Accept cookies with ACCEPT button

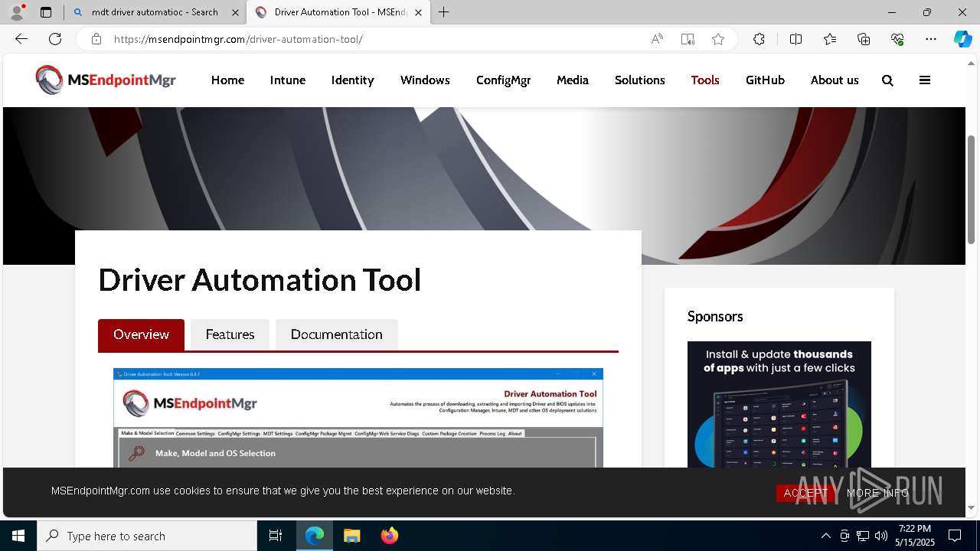tap(806, 493)
